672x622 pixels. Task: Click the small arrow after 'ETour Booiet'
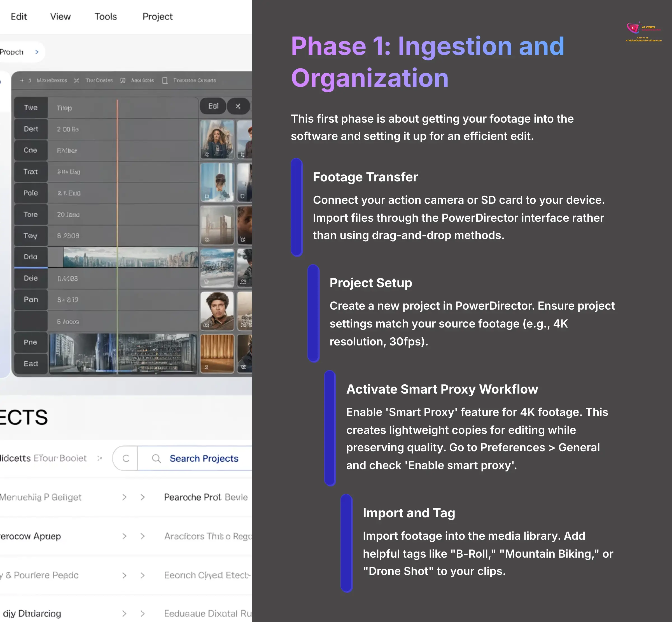click(99, 459)
